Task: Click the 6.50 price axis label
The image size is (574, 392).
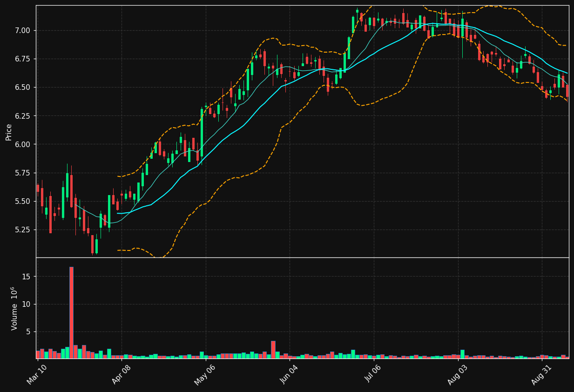Action: coord(22,88)
